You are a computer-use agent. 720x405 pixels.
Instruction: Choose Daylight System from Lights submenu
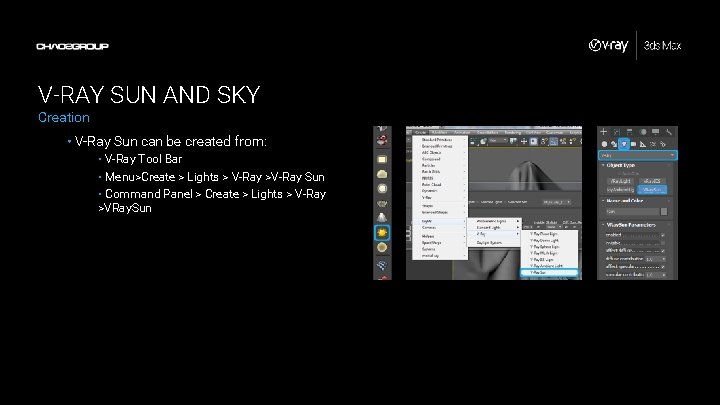495,242
